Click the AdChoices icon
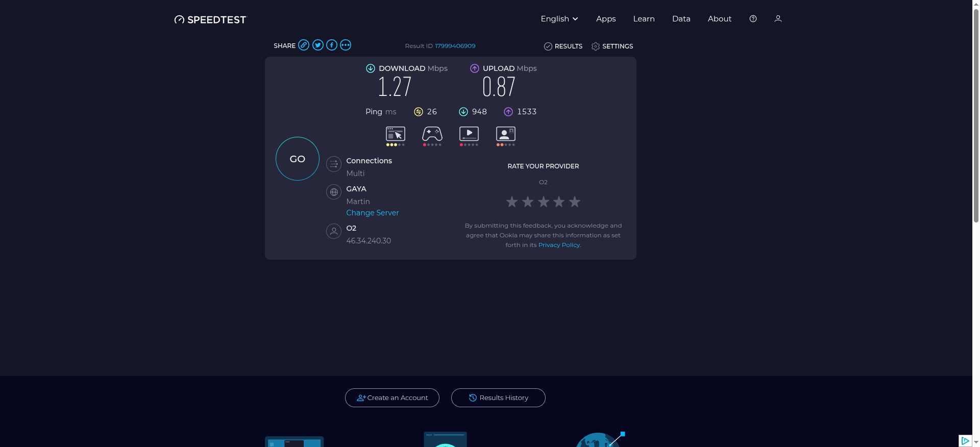 (965, 441)
